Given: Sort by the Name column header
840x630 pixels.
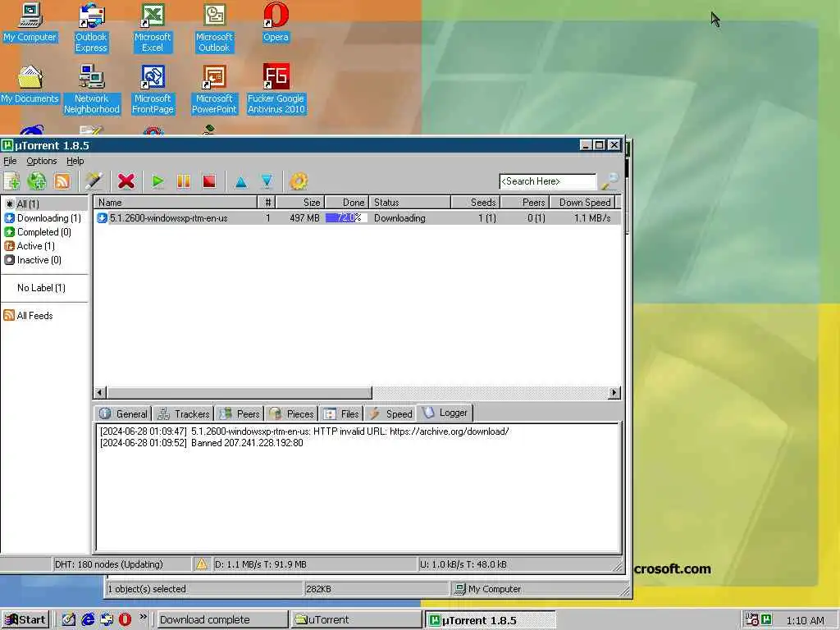Looking at the screenshot, I should (x=176, y=203).
